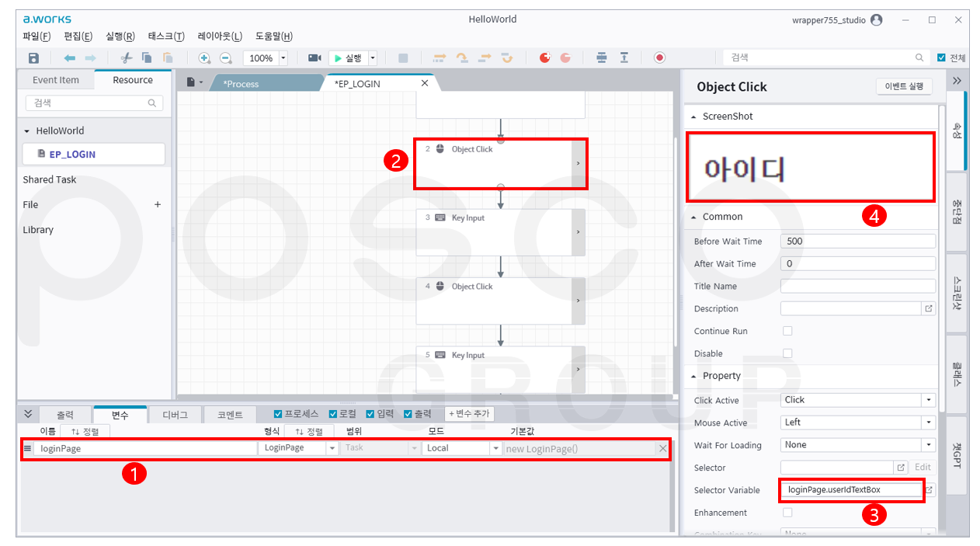Open the LoginPage type dropdown
The height and width of the screenshot is (546, 980).
pyautogui.click(x=332, y=448)
